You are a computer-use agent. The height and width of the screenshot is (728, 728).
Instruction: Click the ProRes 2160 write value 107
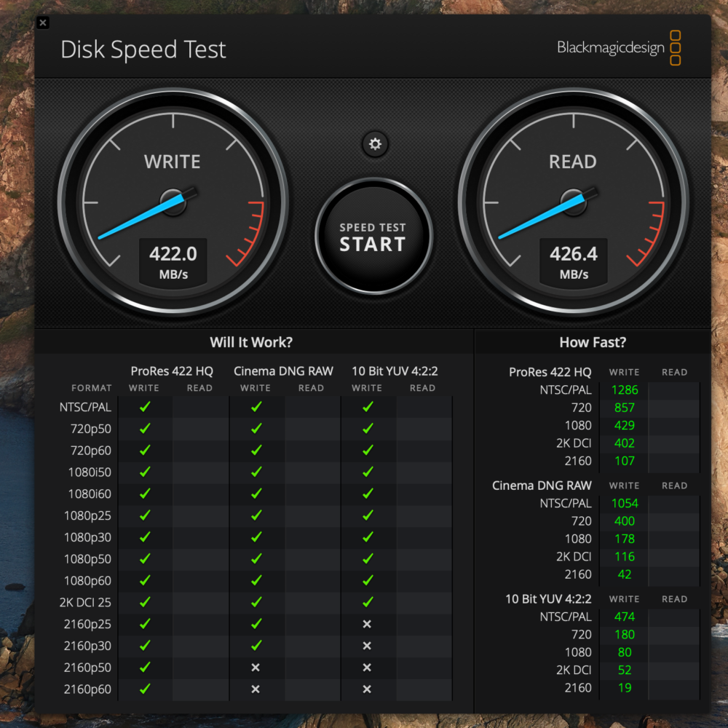point(625,461)
